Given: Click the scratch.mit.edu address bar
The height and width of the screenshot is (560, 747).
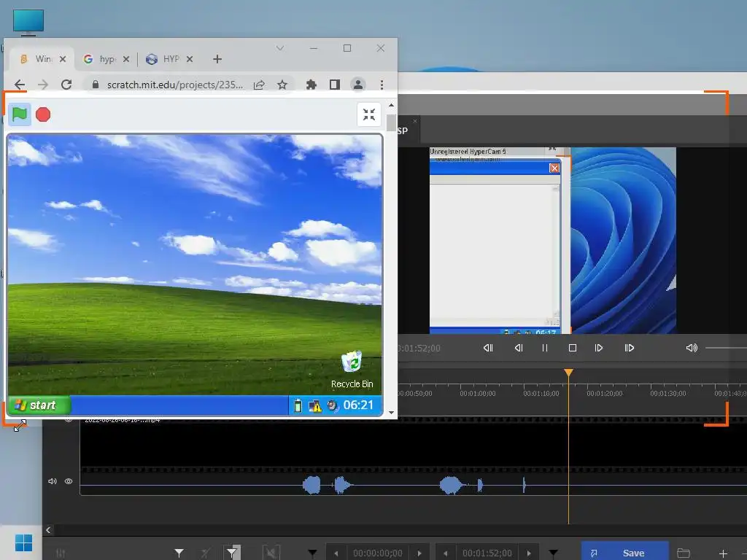Looking at the screenshot, I should (175, 85).
